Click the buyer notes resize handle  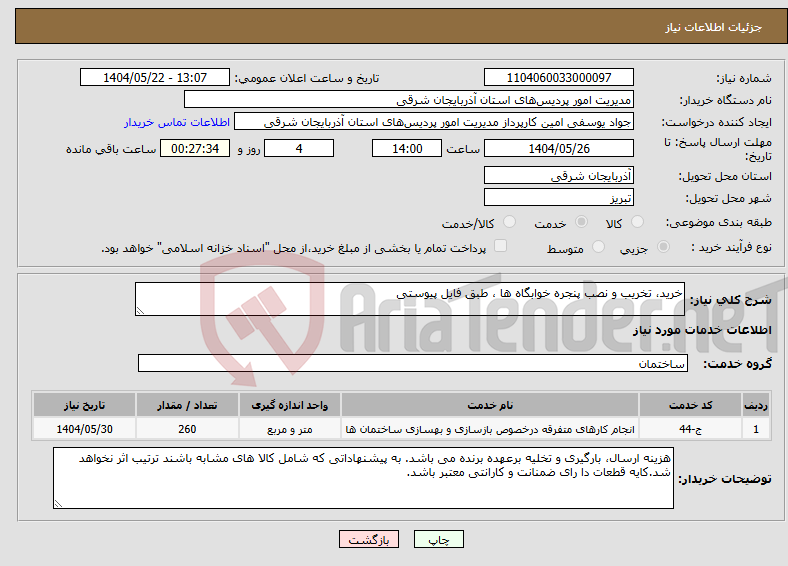tap(58, 504)
